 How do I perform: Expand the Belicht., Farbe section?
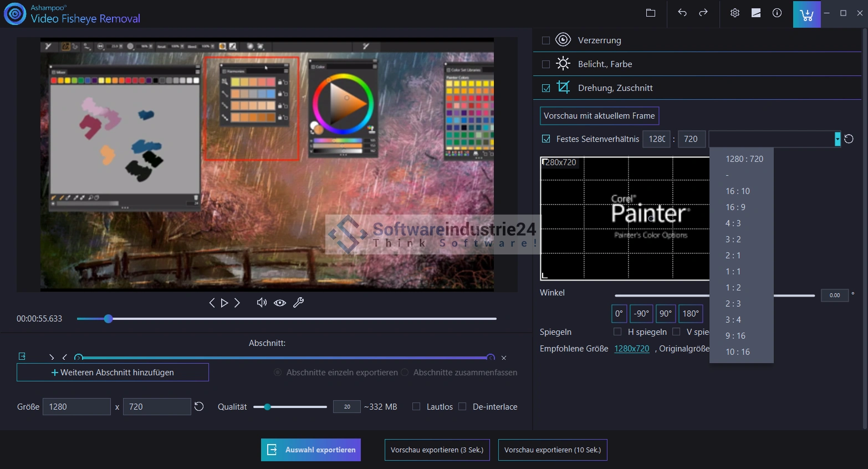click(605, 64)
